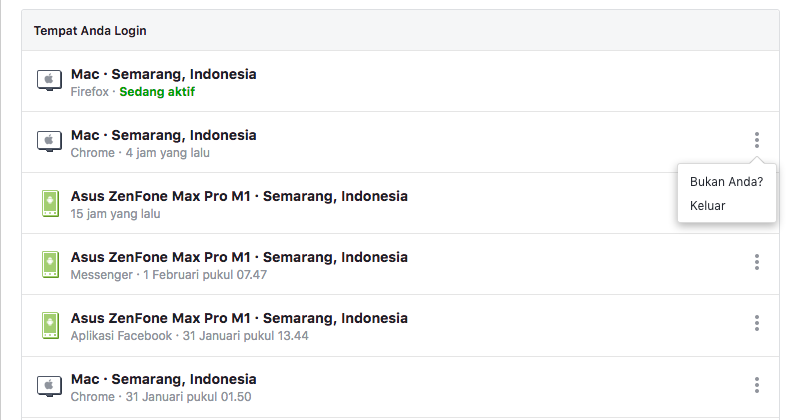Viewport: 800px width, 420px height.
Task: Click 'Mac · Semarang, Indonesia' Firefox session title
Action: click(x=163, y=74)
